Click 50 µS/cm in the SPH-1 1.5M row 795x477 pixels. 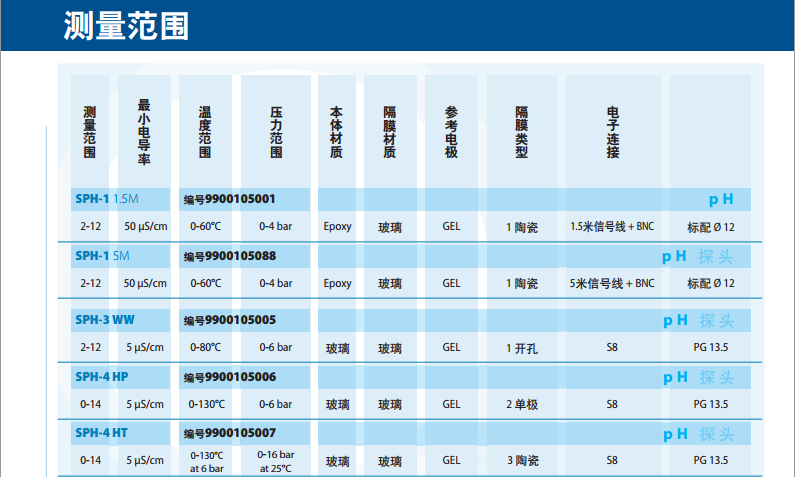146,227
